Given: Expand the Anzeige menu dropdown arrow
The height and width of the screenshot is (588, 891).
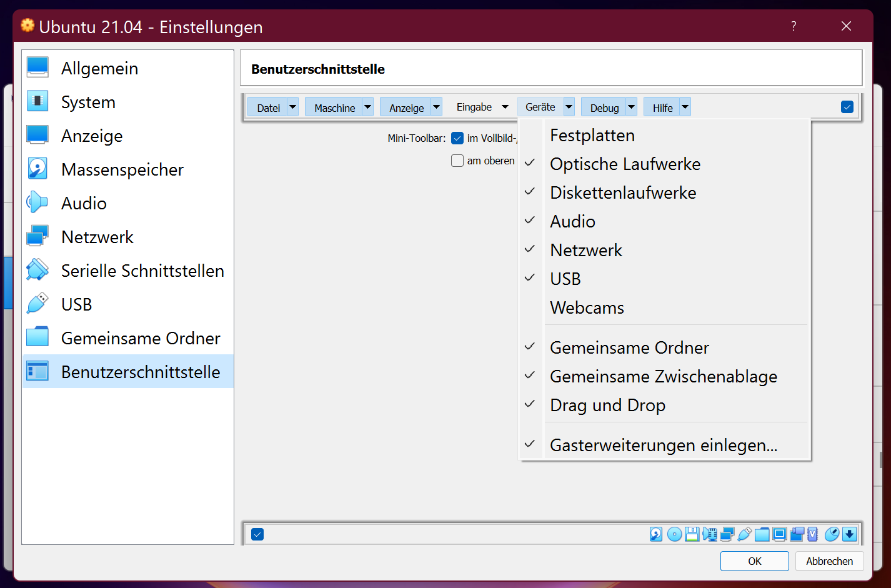Looking at the screenshot, I should [437, 107].
